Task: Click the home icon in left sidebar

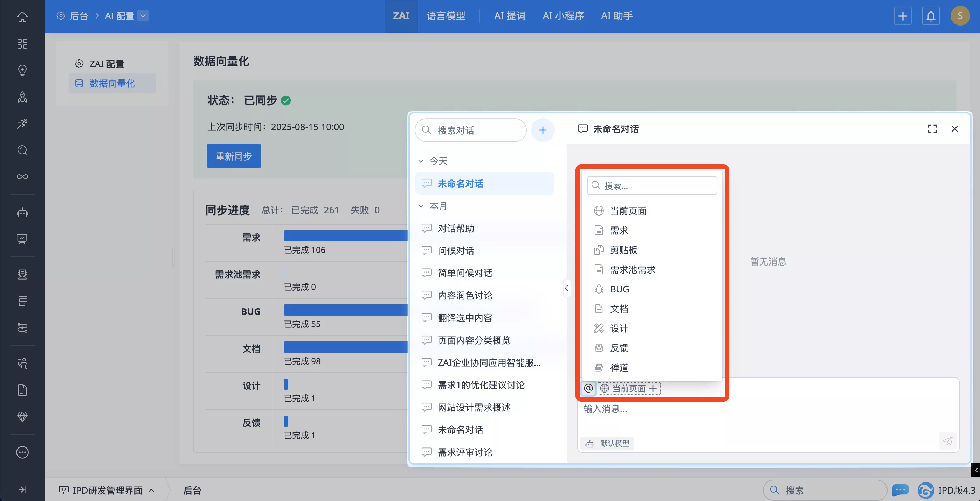Action: click(22, 17)
